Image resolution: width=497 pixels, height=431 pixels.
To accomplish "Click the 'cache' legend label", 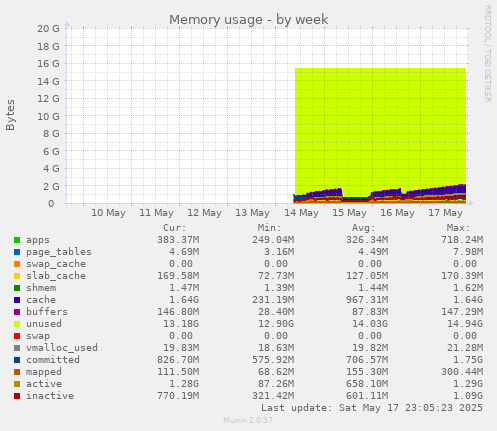I will (41, 300).
